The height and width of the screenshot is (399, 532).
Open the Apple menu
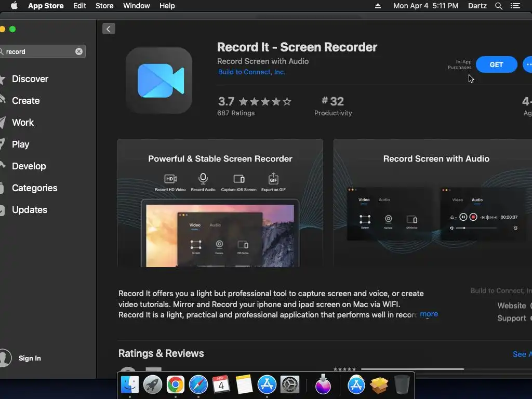[14, 6]
